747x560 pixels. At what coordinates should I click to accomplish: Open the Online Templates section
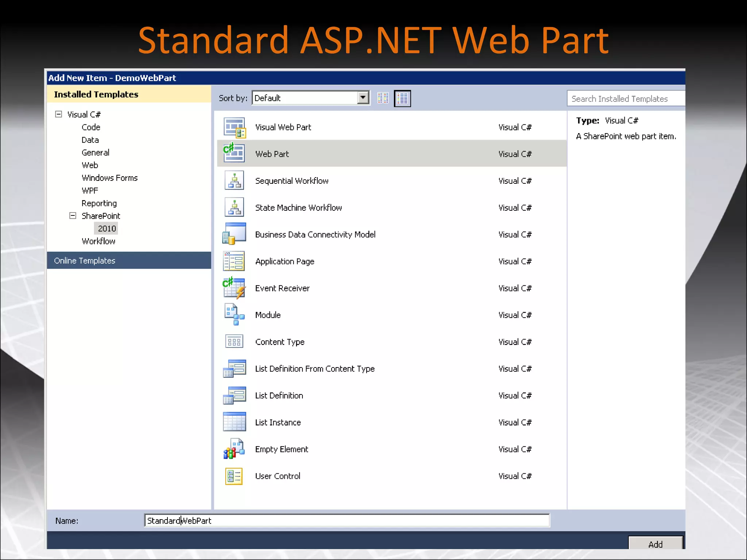point(129,260)
